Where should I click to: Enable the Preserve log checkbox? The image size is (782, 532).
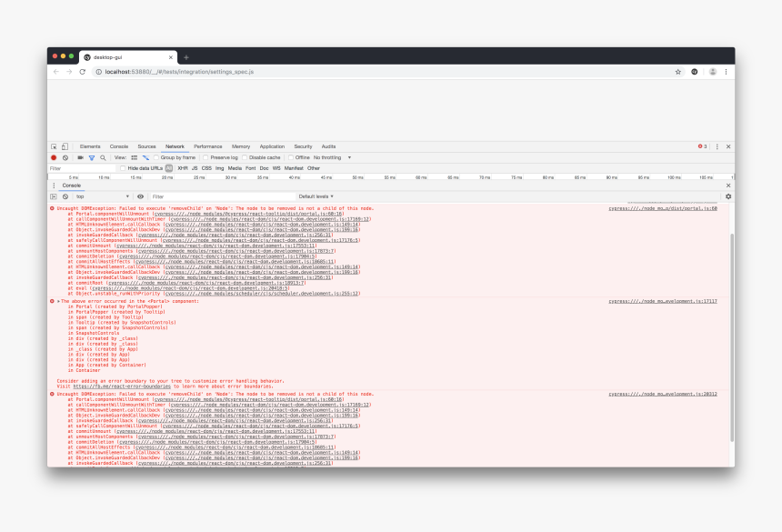point(206,157)
